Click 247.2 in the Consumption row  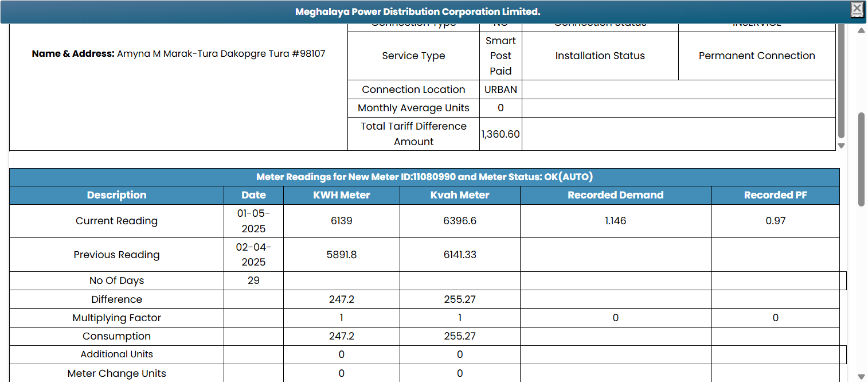tap(342, 336)
